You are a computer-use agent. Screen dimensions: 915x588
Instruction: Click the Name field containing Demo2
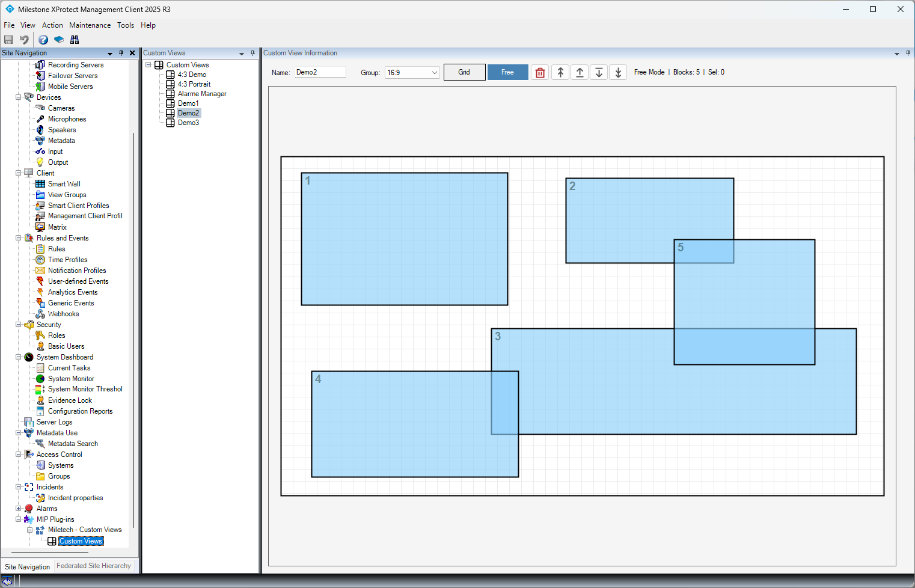click(x=320, y=72)
